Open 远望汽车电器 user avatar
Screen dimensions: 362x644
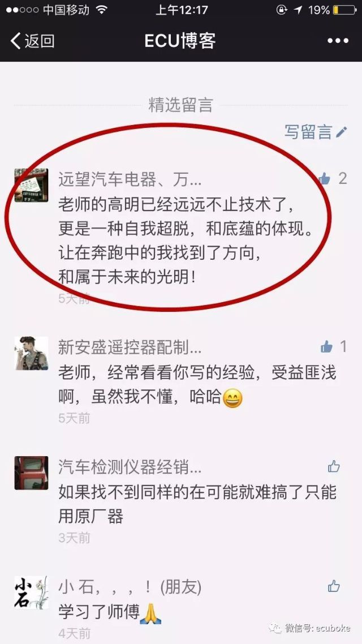[x=31, y=185]
